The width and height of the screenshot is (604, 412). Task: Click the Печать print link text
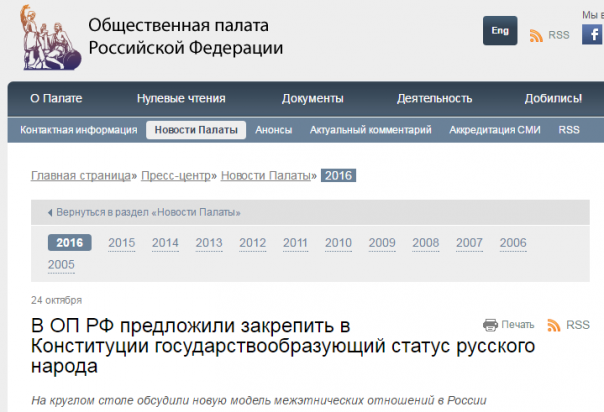(518, 325)
